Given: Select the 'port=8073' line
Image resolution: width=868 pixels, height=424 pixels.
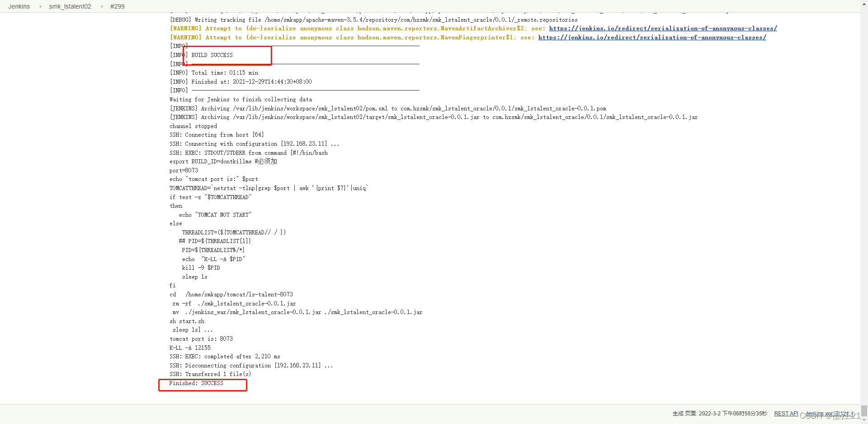Looking at the screenshot, I should click(x=184, y=171).
